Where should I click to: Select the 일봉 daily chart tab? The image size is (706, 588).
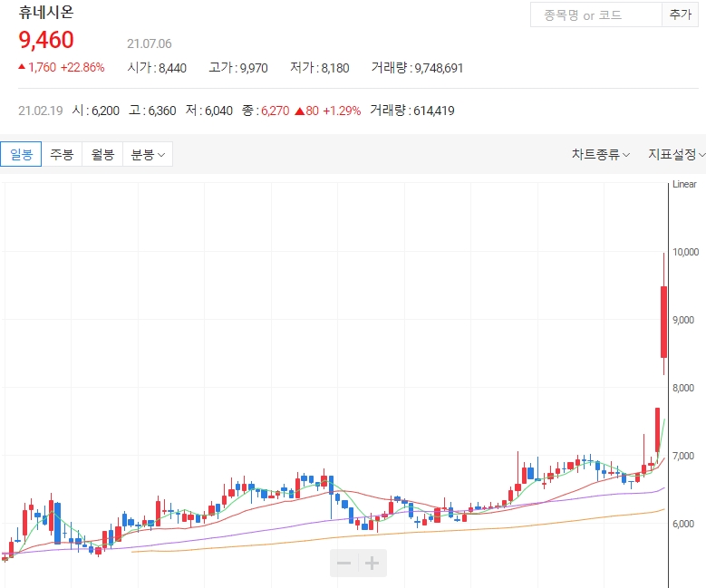tap(21, 154)
